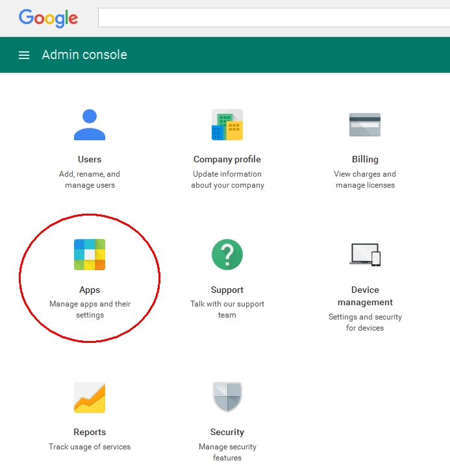Click the Google logo
450x476 pixels.
click(x=48, y=18)
